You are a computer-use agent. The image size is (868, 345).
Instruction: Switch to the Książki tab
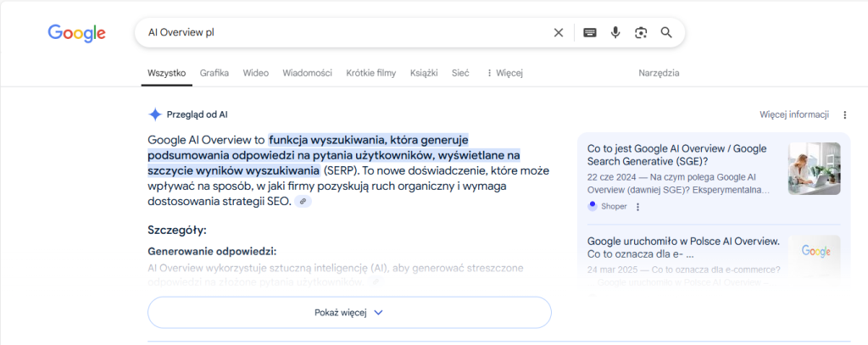424,73
